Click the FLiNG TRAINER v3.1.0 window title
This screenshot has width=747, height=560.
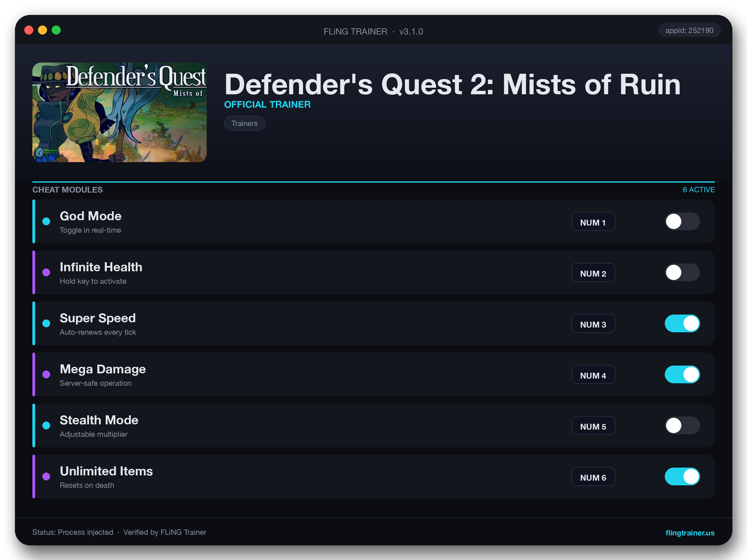[373, 31]
